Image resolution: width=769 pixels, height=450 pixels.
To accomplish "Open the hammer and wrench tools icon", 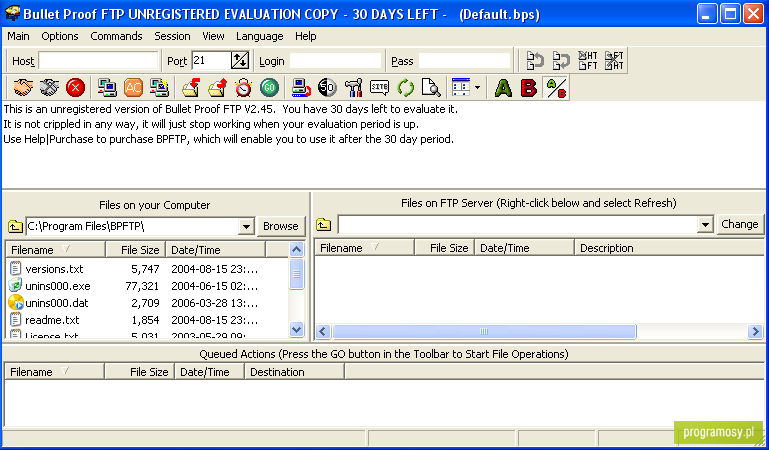I will 353,88.
